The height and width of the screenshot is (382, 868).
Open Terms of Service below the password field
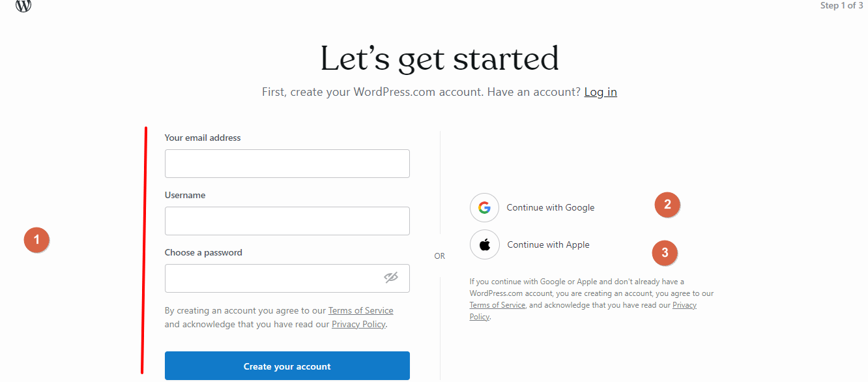click(x=360, y=311)
